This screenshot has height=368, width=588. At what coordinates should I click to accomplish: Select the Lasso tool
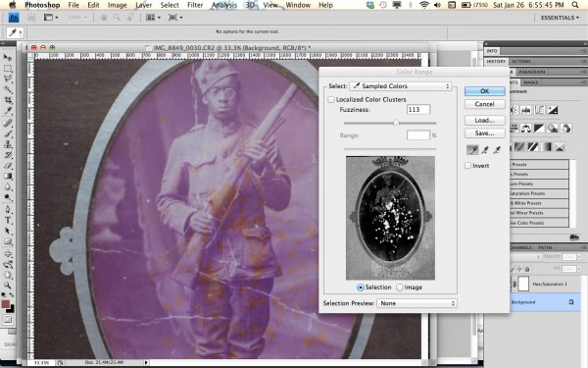click(x=8, y=79)
